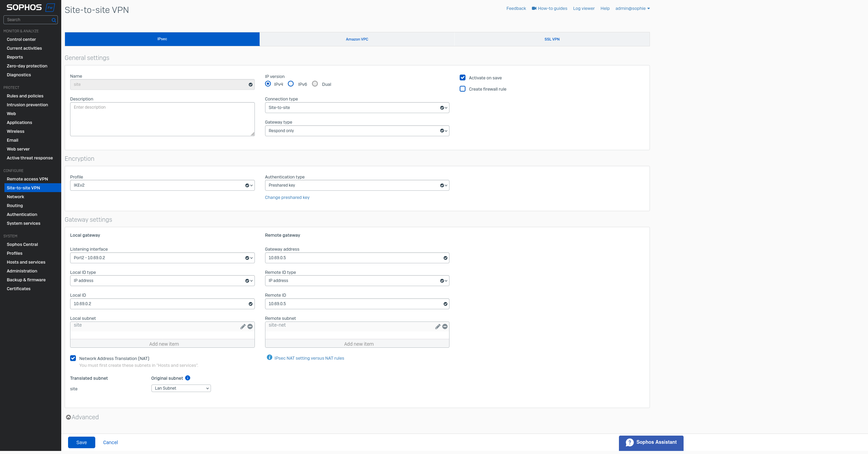Remove site-net entry from Remote subnet
868x454 pixels.
445,327
